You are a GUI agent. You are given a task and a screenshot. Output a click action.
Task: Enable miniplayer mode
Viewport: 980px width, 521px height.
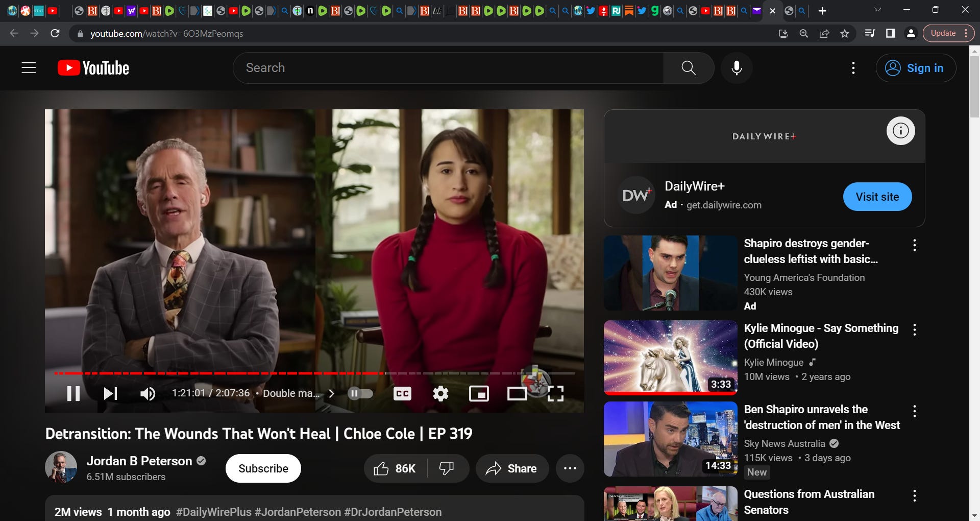pos(479,393)
